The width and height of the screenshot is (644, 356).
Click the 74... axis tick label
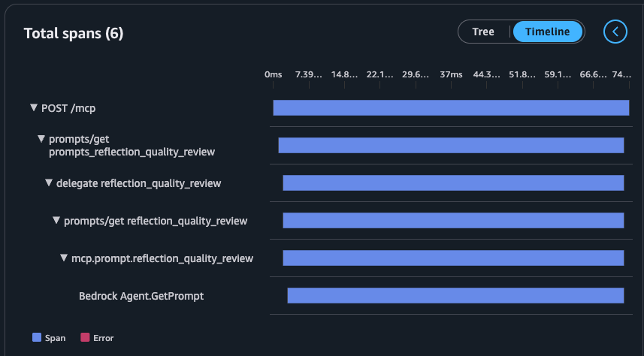(621, 74)
